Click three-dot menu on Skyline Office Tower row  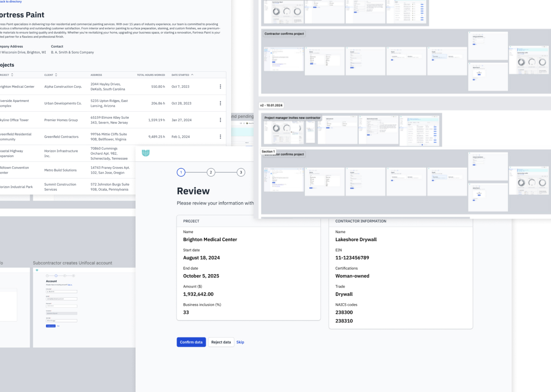(220, 120)
